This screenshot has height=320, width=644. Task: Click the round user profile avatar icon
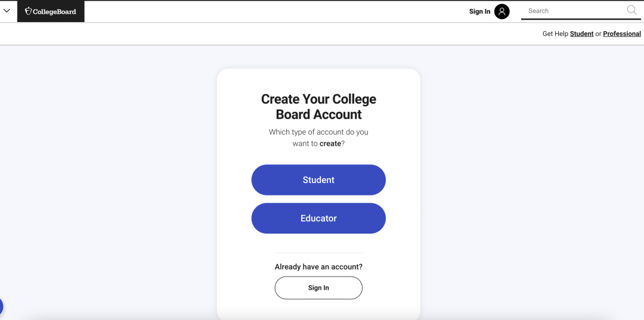[x=502, y=11]
